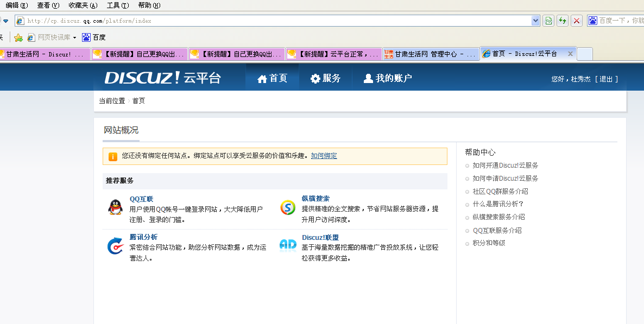
Task: Click 退出 to log out
Action: click(606, 79)
